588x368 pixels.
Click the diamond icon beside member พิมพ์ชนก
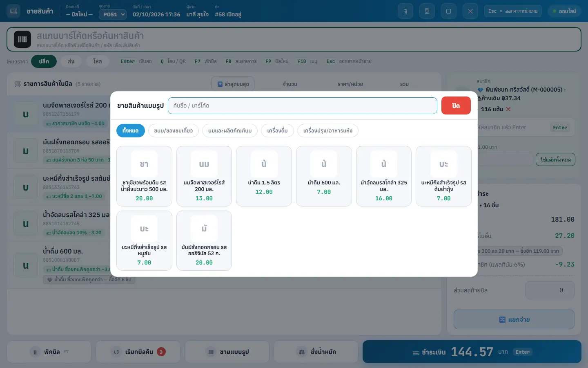[x=480, y=90]
